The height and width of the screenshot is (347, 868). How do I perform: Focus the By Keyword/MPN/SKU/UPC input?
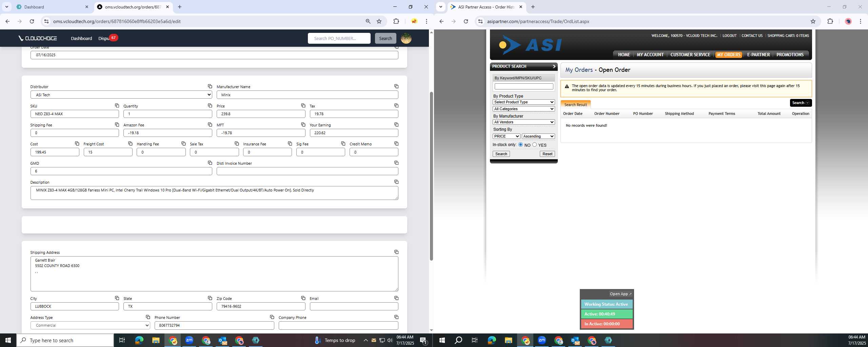tap(524, 86)
